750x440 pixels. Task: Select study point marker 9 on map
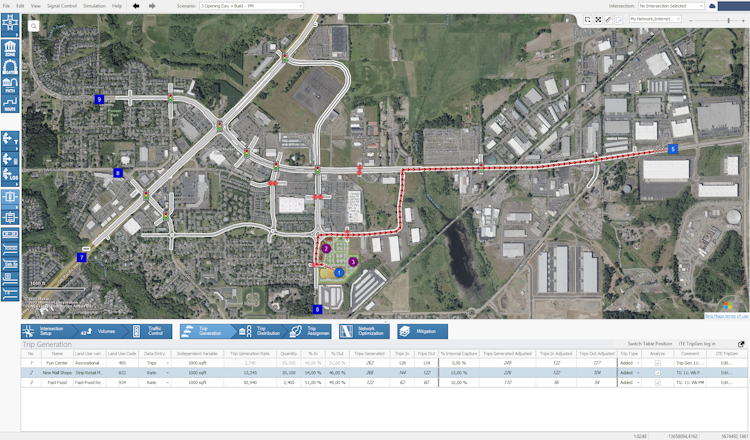[x=99, y=99]
